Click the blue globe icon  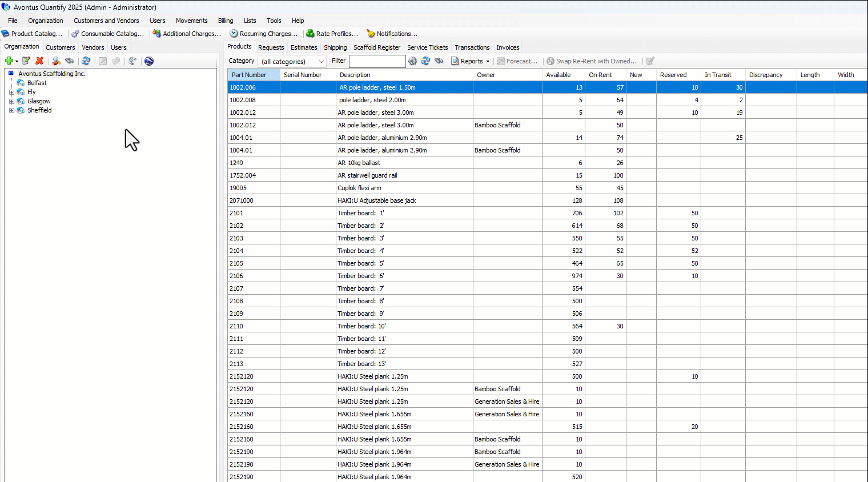coord(149,61)
